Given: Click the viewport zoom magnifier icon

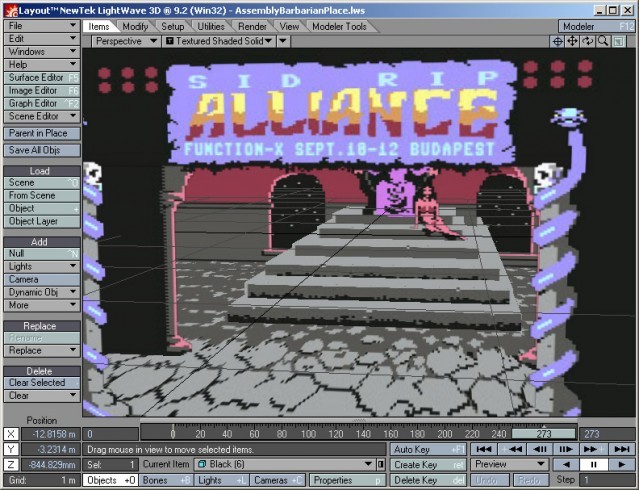Looking at the screenshot, I should tap(603, 42).
